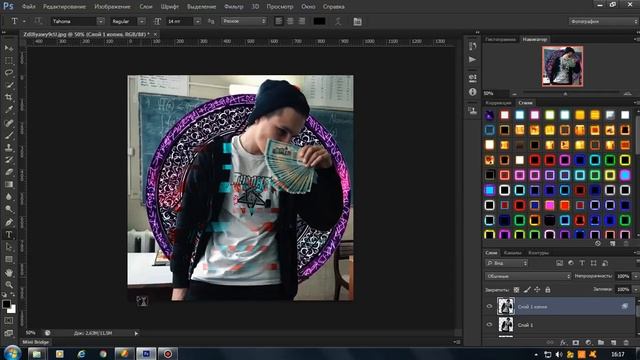Open the Редактирование menu
The height and width of the screenshot is (360, 640).
tap(64, 7)
